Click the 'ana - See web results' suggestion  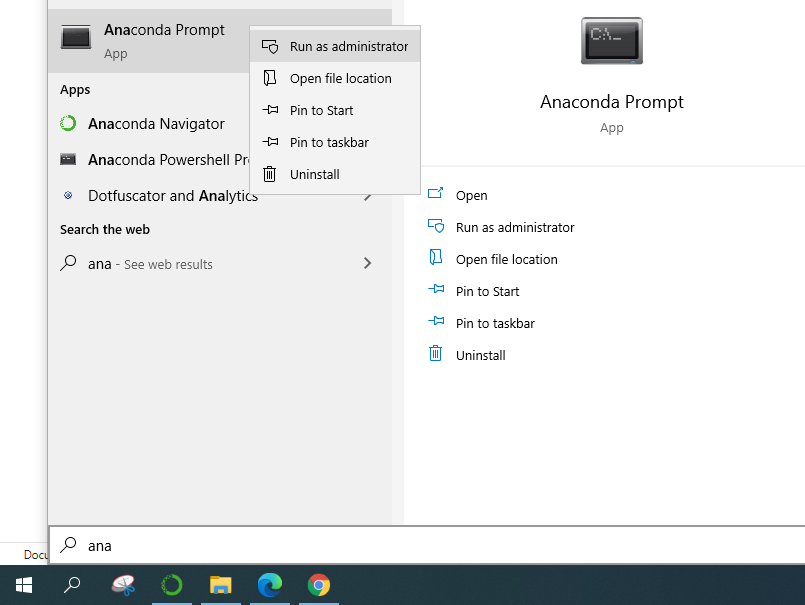tap(150, 264)
